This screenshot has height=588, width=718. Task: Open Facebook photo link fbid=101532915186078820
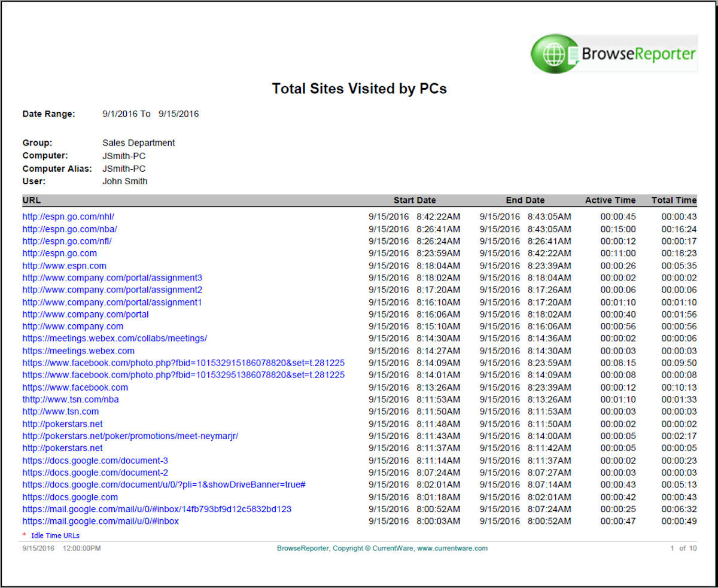tap(183, 362)
